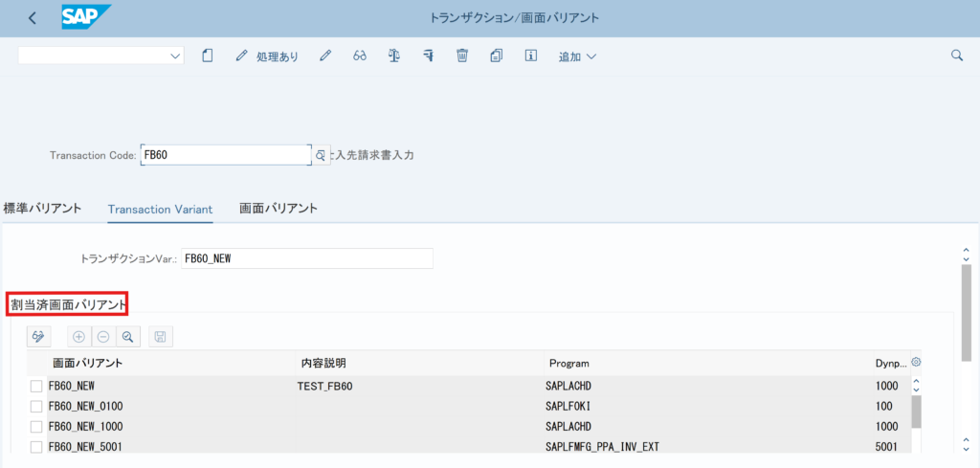
Task: Click the up/down arrows above table scrollbar
Action: coord(916,385)
